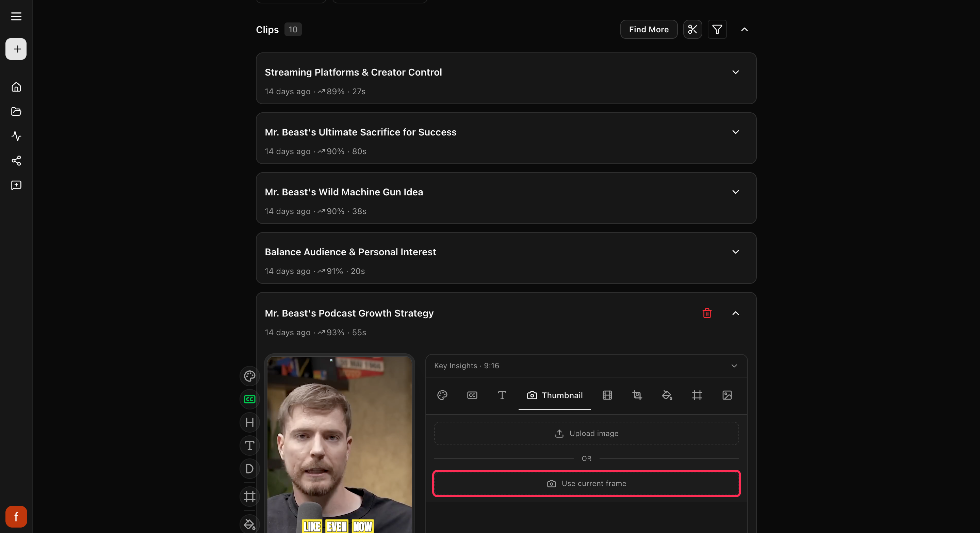Switch to the palette style tab in the editor panel
The width and height of the screenshot is (980, 533).
point(442,395)
